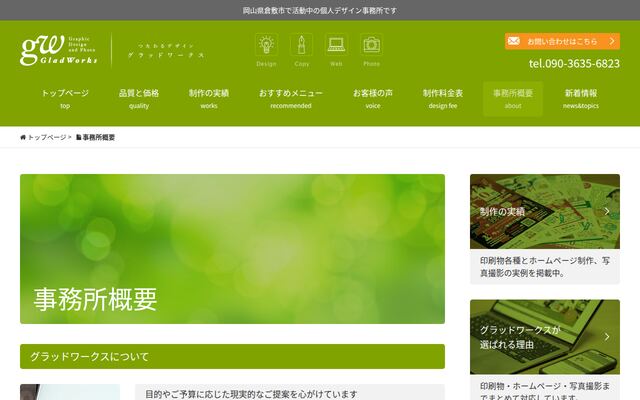The width and height of the screenshot is (640, 400).
Task: Open the 品質と価格 quality menu
Action: [139, 99]
